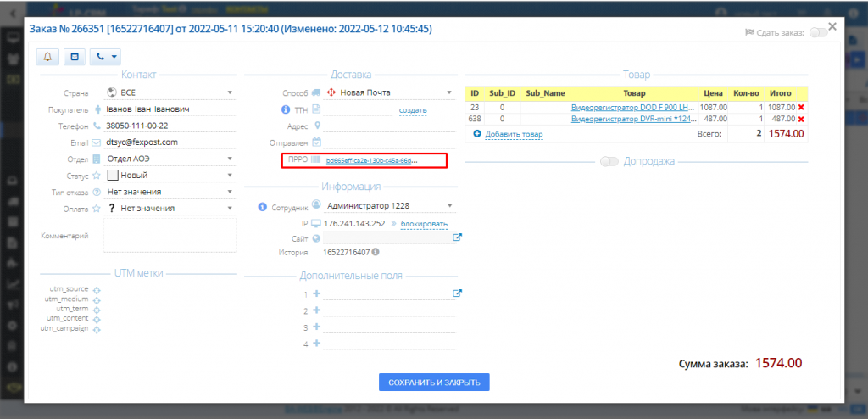This screenshot has height=419, width=868.
Task: Click the double-arrow icon next to IP address
Action: tap(393, 224)
